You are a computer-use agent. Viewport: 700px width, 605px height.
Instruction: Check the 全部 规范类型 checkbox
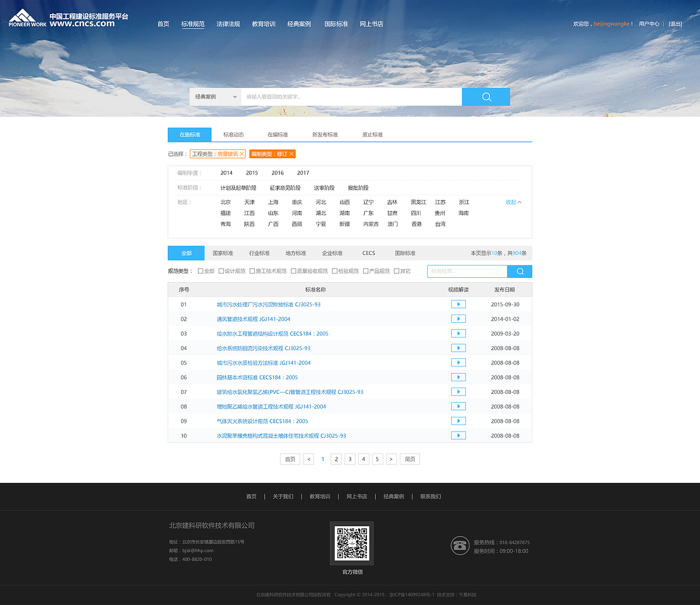[x=200, y=271]
